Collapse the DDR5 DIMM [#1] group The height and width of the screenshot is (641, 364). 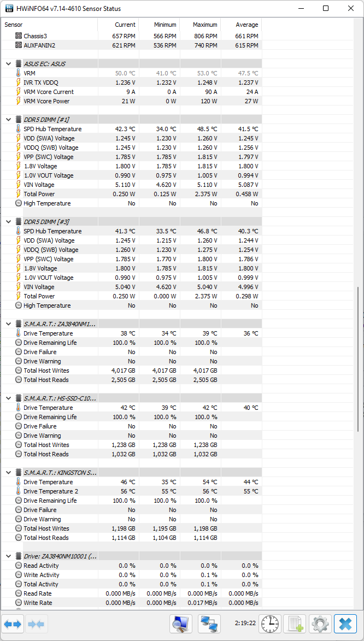point(8,120)
